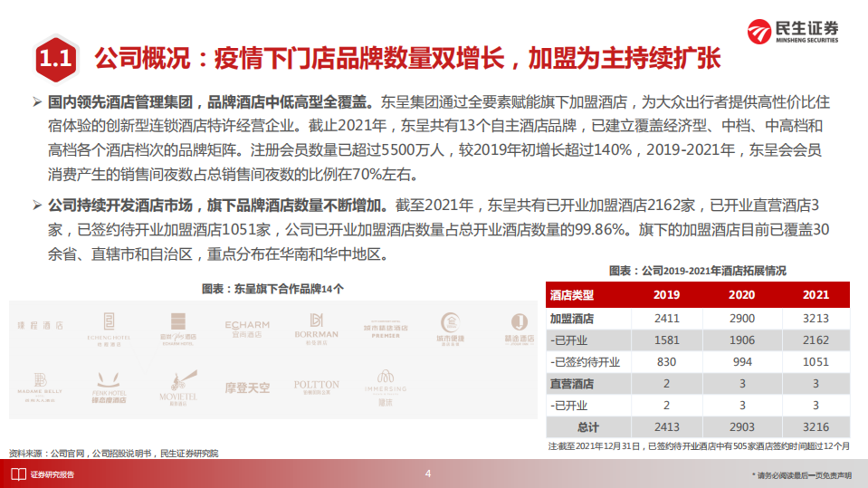Click the 摩登天空 brand logo

point(247,388)
